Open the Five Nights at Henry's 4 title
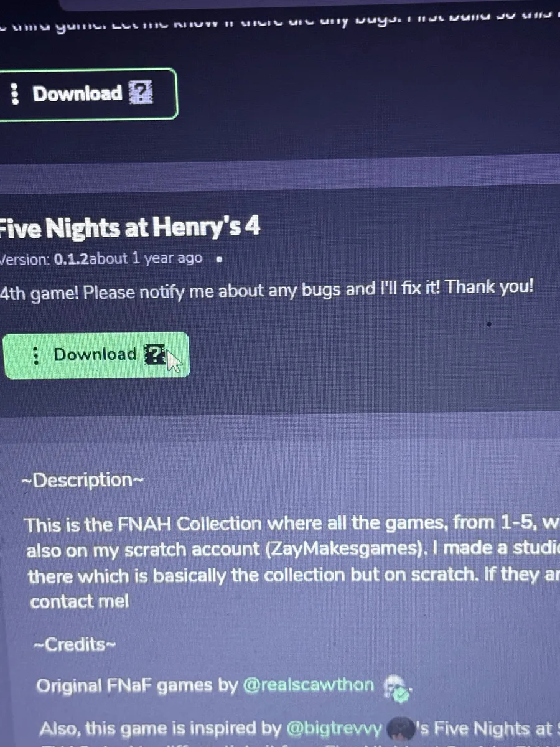The image size is (560, 747). click(x=129, y=227)
